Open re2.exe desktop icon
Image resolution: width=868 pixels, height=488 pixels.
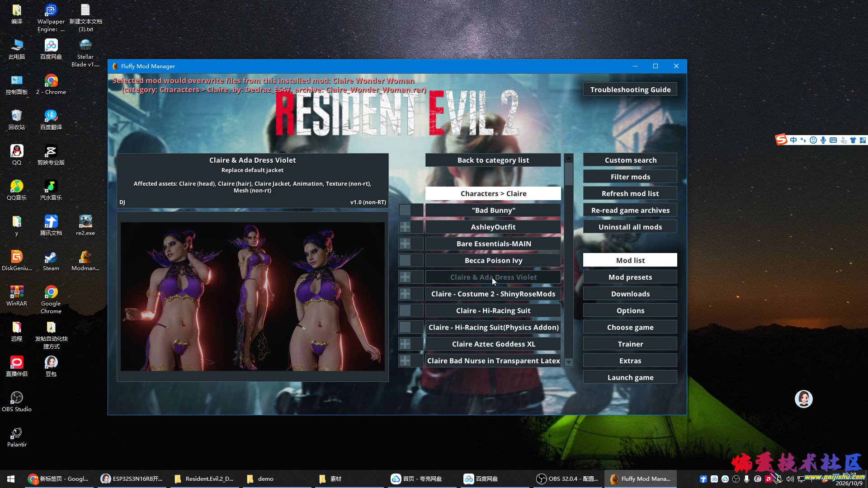85,225
